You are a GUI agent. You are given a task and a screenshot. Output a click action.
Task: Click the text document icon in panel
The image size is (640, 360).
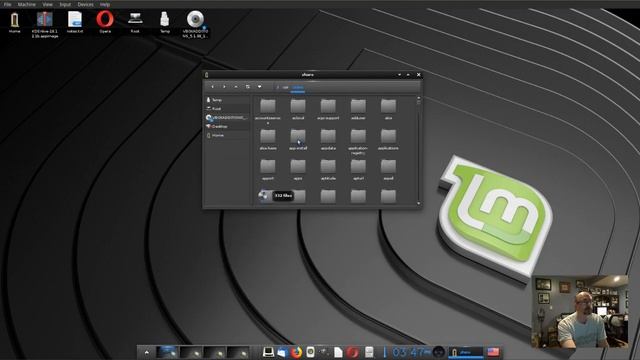(338, 352)
